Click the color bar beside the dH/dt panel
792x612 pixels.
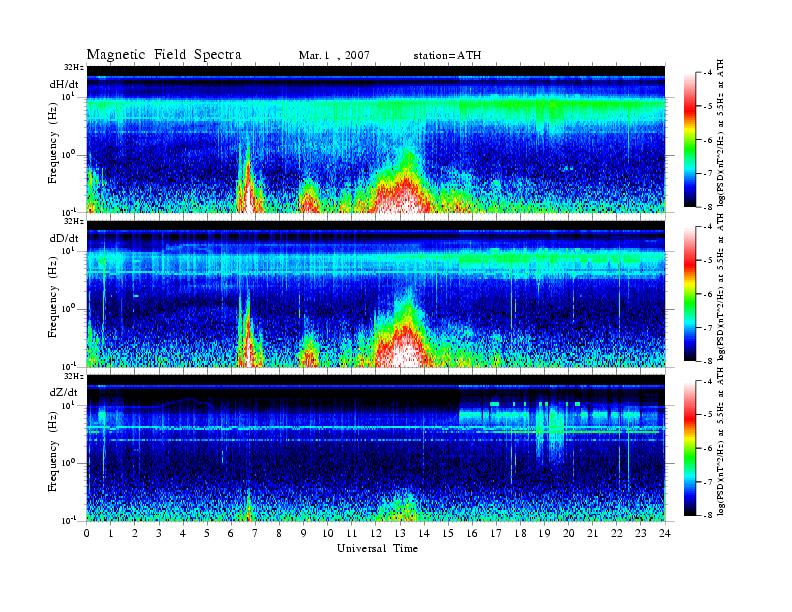[x=690, y=140]
